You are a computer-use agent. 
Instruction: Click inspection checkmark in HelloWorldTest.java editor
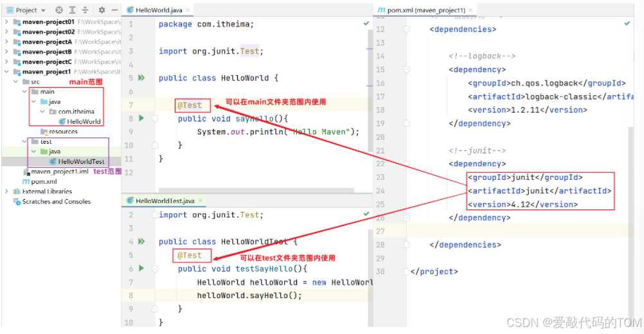coord(366,214)
